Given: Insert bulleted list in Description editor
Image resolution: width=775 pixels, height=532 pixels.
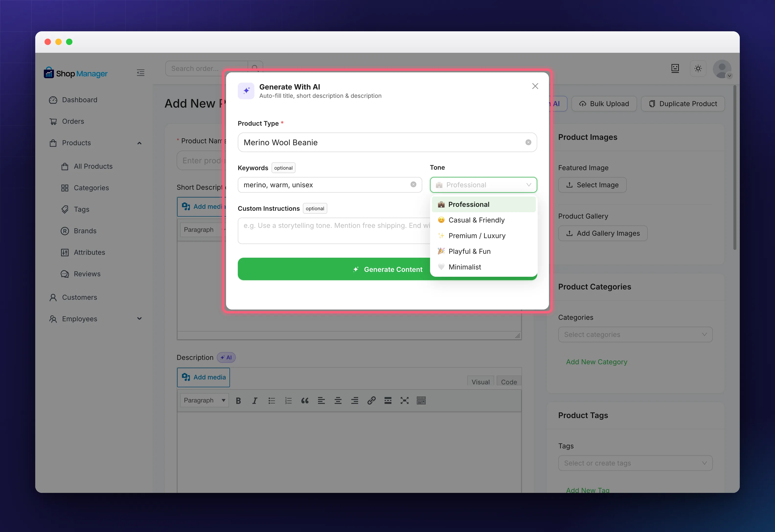Looking at the screenshot, I should click(272, 401).
